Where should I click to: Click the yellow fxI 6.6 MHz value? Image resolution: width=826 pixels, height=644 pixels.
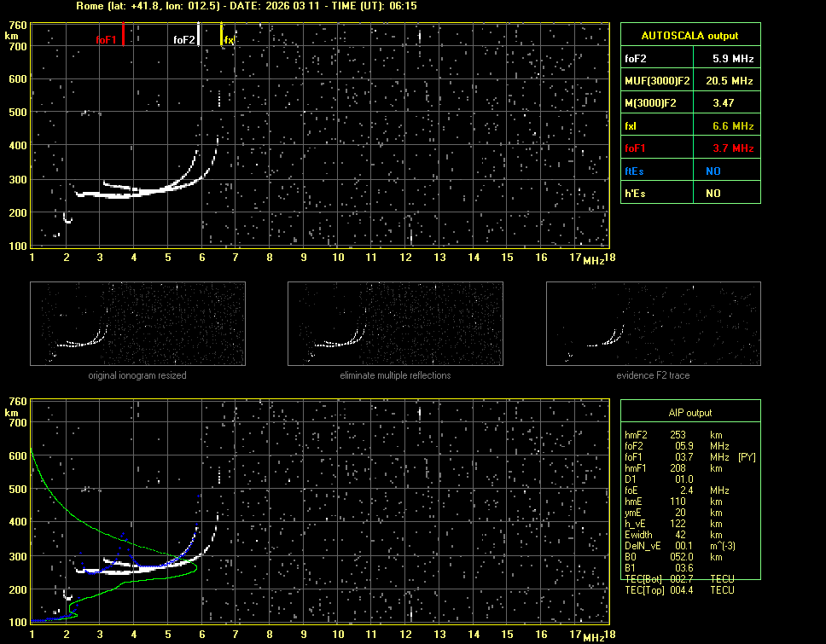(733, 126)
